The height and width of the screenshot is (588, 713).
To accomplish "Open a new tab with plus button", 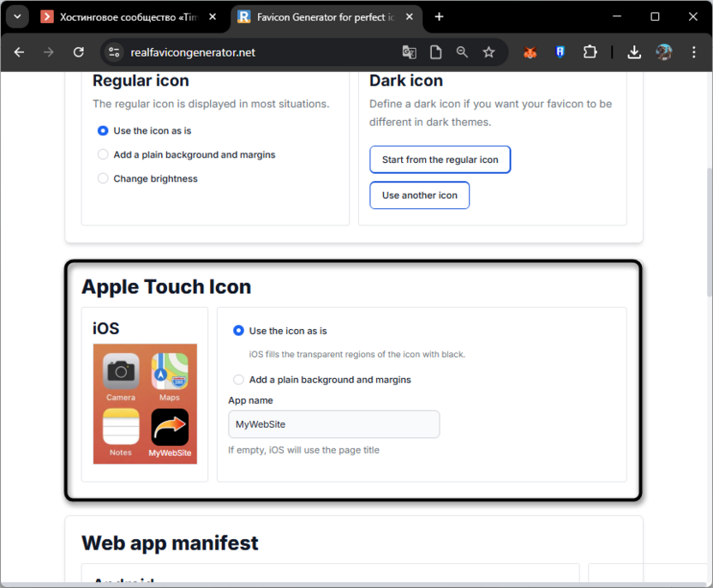I will [439, 17].
